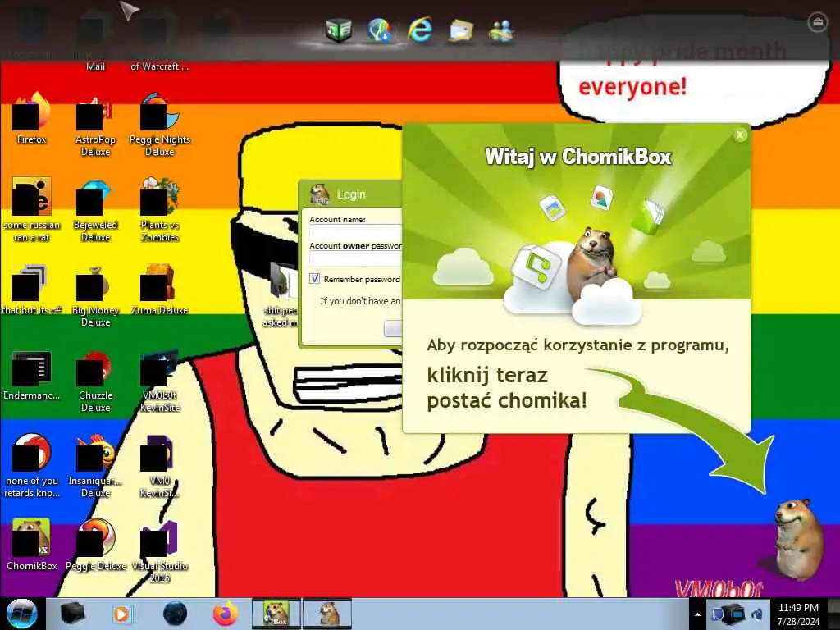Click the Internet Explorer icon in top dock
Screen dimensions: 840x630
click(x=420, y=30)
